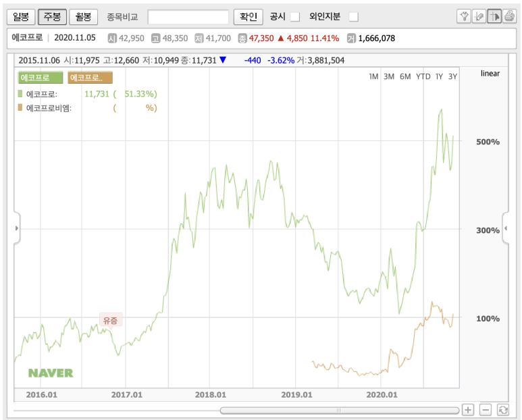
Task: Click the printer icon to print chart
Action: 509,16
